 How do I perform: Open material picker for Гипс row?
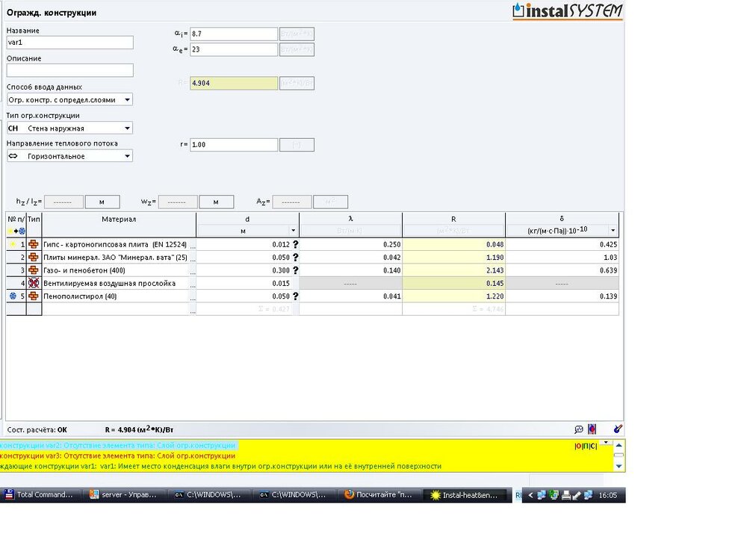coord(193,245)
